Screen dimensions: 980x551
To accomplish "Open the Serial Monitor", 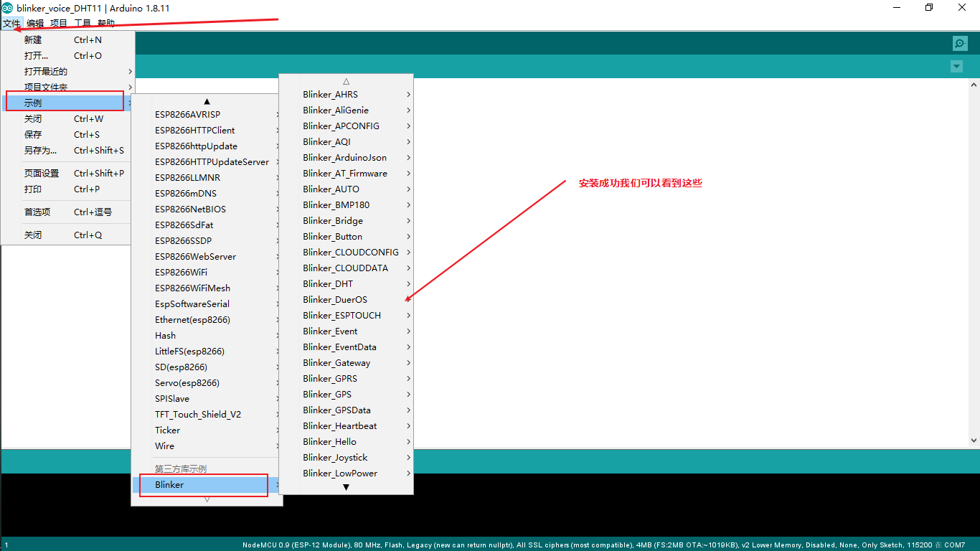I will 959,43.
